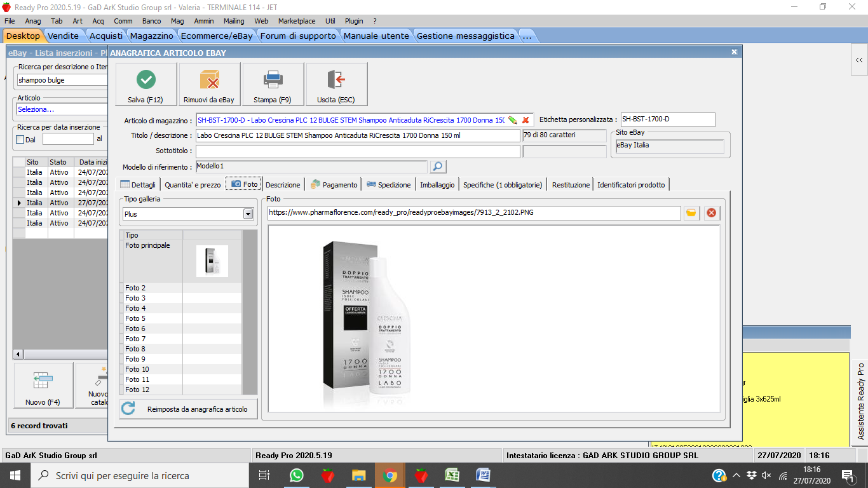Open the Tipo galleria dropdown
The image size is (868, 488).
tap(248, 214)
